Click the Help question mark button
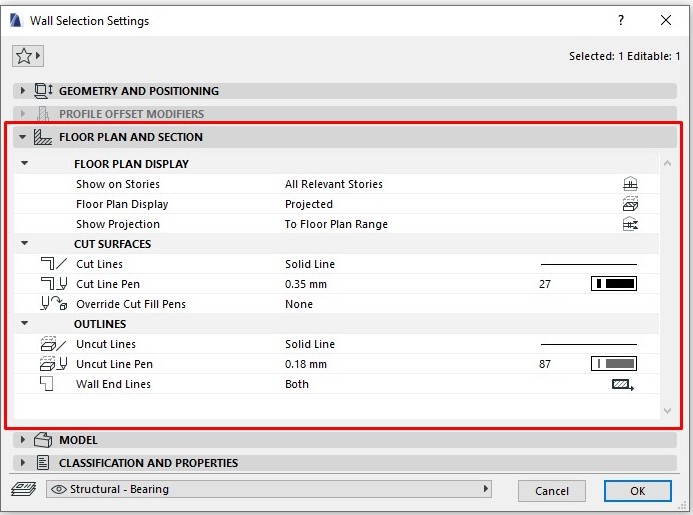This screenshot has width=693, height=515. click(620, 20)
